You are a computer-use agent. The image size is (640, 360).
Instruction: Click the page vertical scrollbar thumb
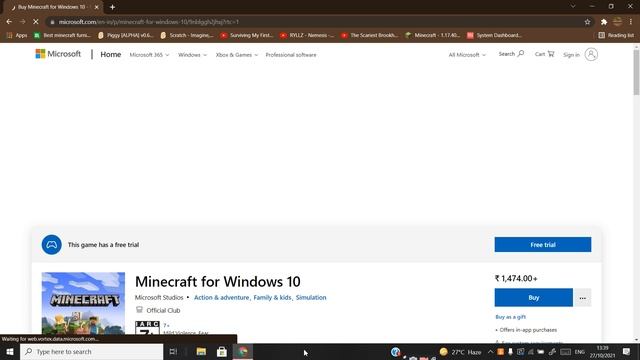click(636, 72)
